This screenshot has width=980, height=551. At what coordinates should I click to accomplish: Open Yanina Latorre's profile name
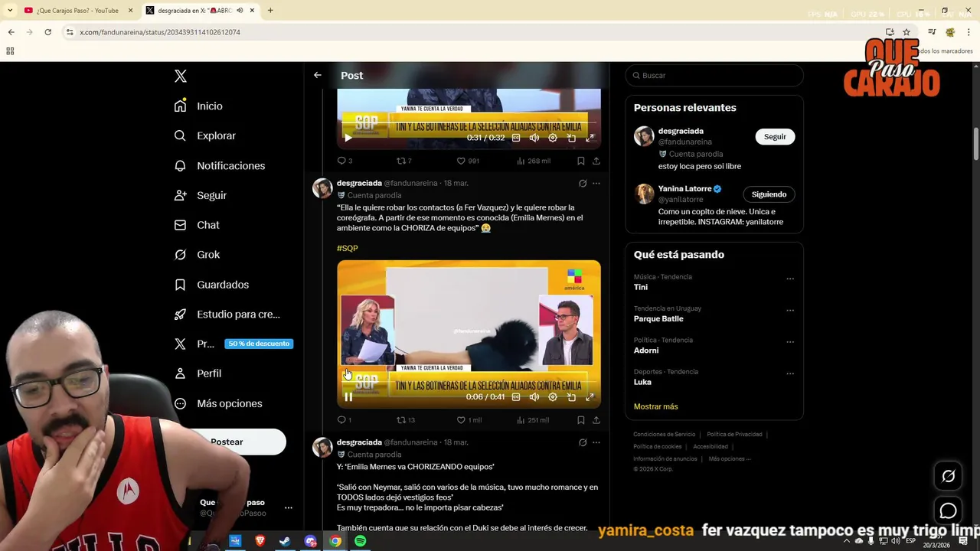pos(684,188)
